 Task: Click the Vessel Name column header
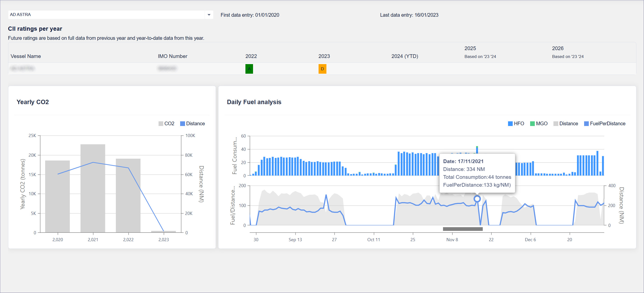[26, 56]
